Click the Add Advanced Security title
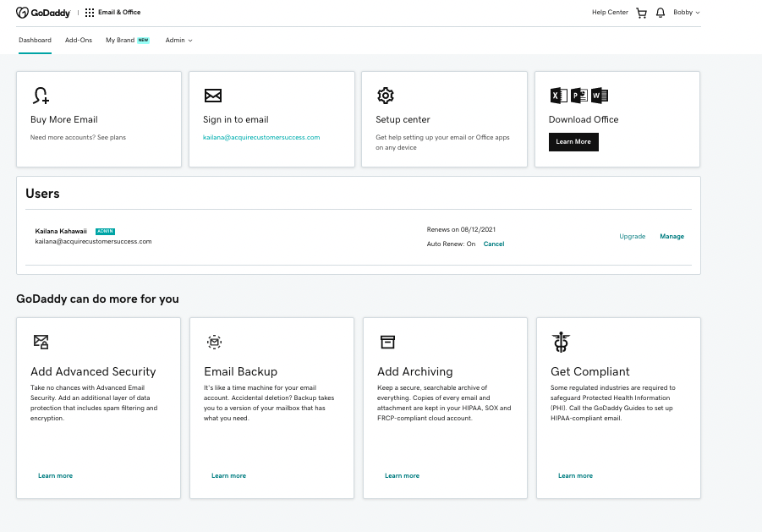The height and width of the screenshot is (532, 762). 93,371
